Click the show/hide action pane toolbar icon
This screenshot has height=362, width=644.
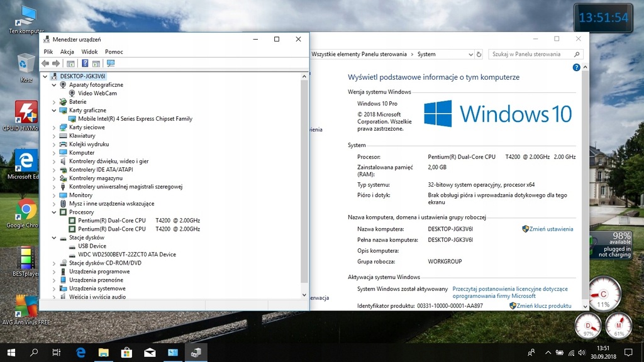point(96,63)
